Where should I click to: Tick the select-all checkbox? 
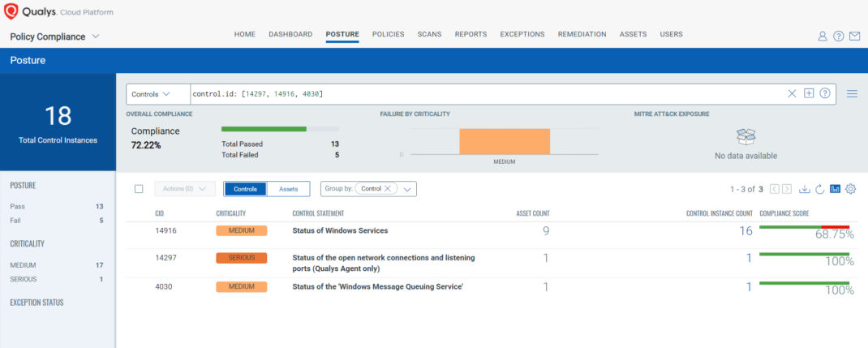tap(139, 189)
